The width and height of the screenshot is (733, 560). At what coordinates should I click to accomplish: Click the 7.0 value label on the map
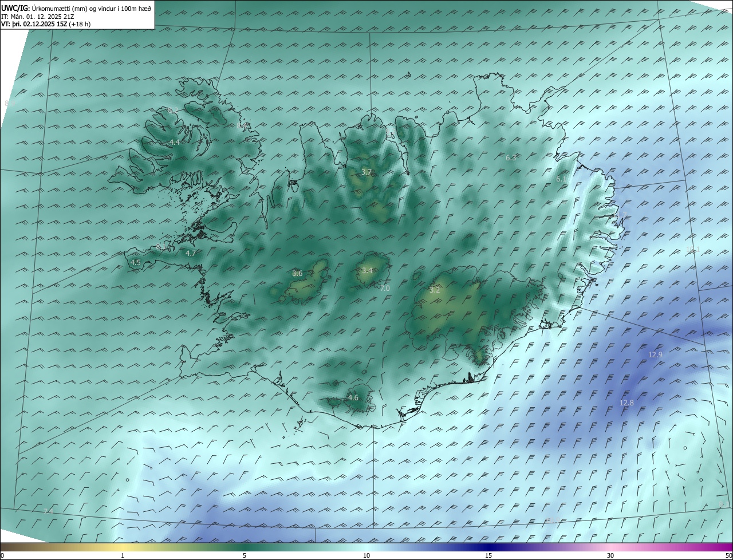pos(385,288)
